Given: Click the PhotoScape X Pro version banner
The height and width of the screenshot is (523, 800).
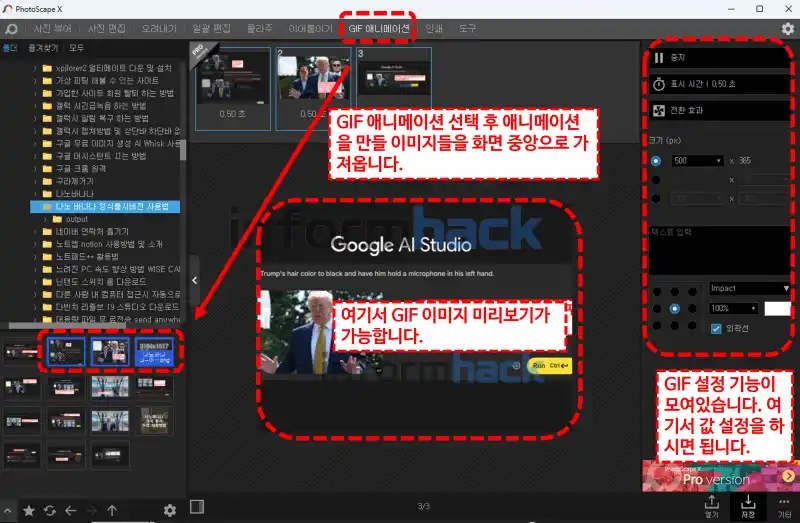Looking at the screenshot, I should [x=720, y=476].
